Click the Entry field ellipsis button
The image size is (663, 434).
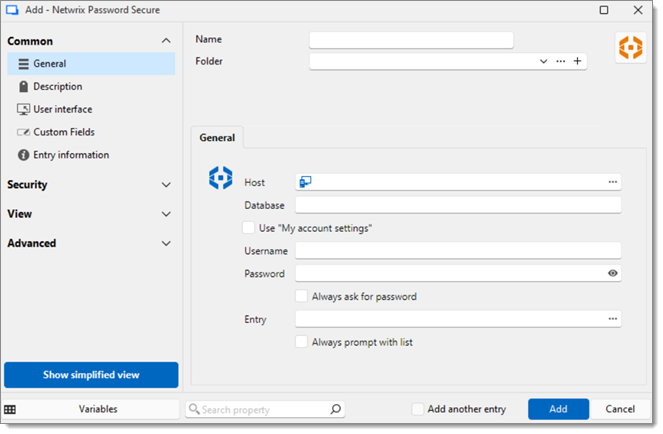[x=612, y=319]
